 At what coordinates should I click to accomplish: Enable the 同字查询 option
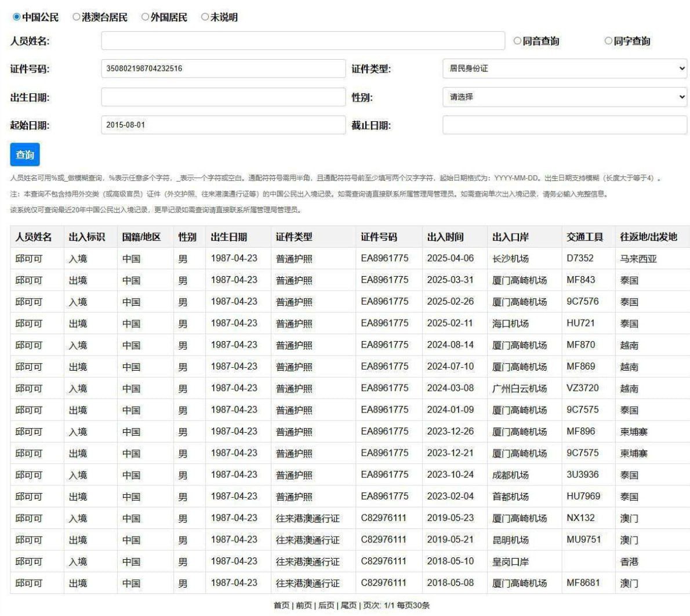[x=608, y=41]
